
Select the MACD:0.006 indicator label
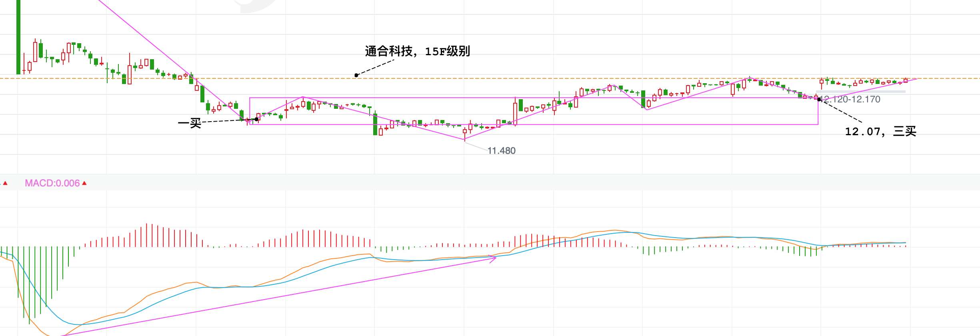(x=52, y=183)
